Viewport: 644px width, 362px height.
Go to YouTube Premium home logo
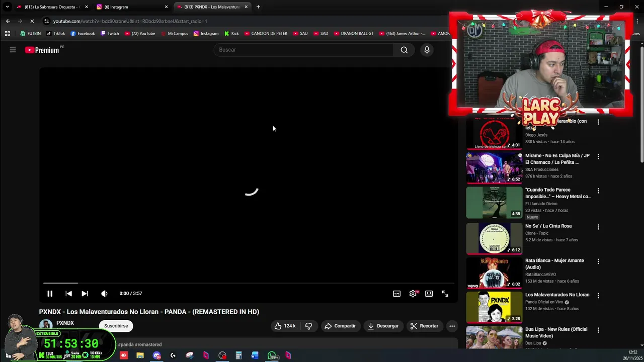(42, 50)
